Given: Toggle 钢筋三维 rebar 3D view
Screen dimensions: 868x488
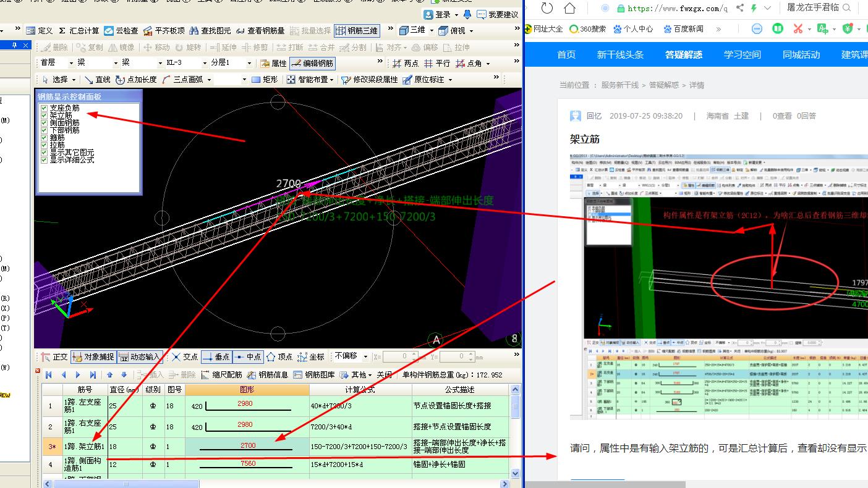Looking at the screenshot, I should pos(356,30).
